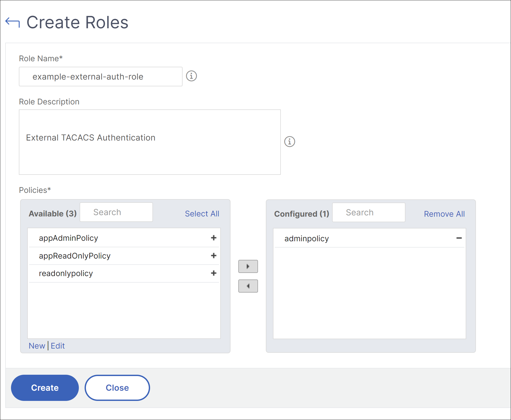
Task: Select the appReadOnlyPolicy list entry
Action: pos(75,256)
